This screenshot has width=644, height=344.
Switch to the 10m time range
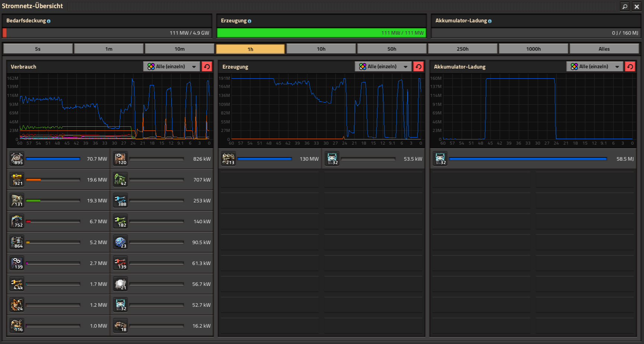[180, 49]
